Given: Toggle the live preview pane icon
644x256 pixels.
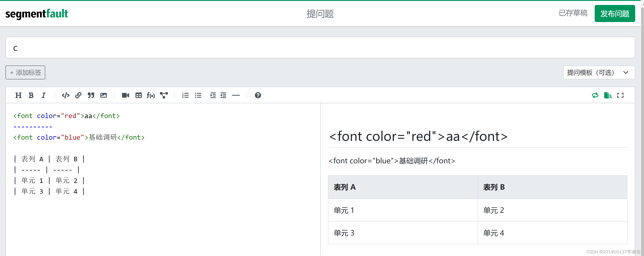Looking at the screenshot, I should click(x=608, y=95).
